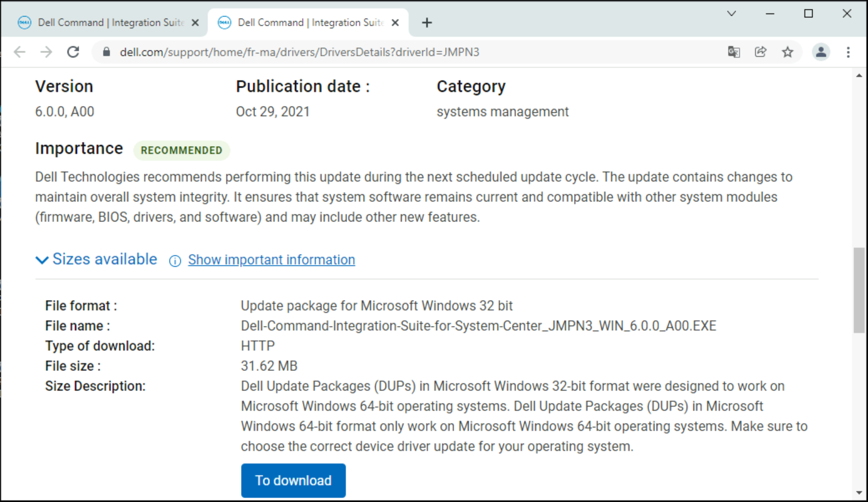Click the RECOMMENDED importance badge
Image resolution: width=868 pixels, height=502 pixels.
[181, 150]
